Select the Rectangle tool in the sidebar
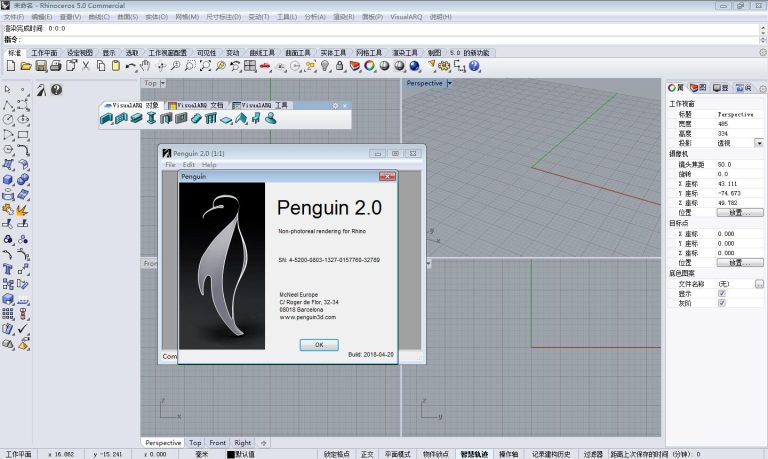Screen dimensions: 768x459 [x=23, y=135]
